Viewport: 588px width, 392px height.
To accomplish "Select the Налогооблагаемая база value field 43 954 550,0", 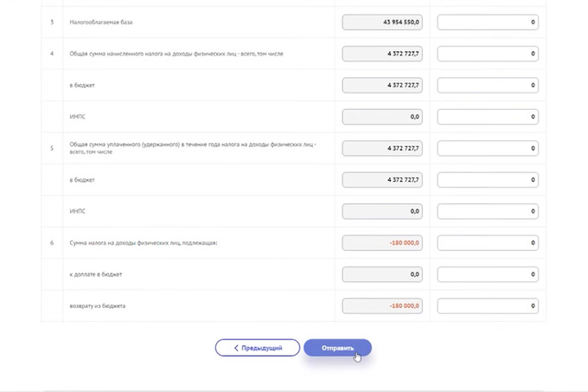I will coord(382,22).
